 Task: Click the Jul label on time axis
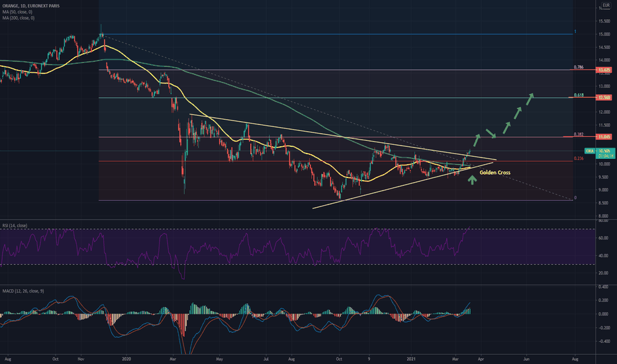pos(266,359)
